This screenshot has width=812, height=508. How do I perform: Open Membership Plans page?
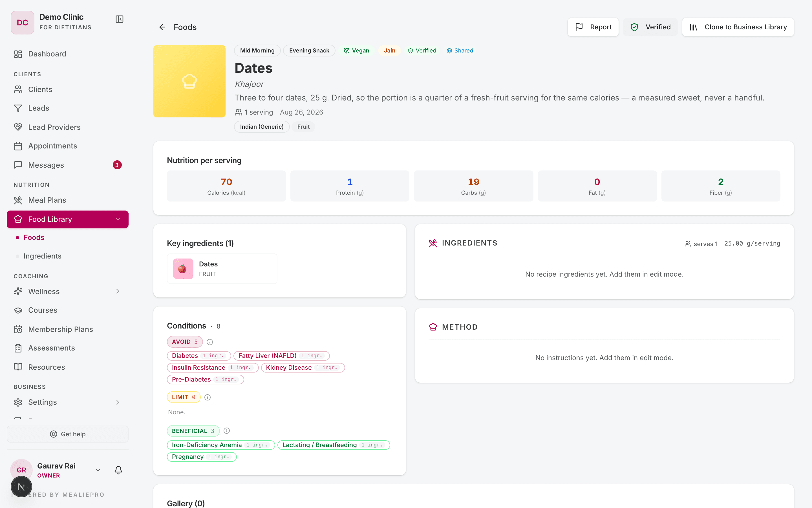coord(67,329)
